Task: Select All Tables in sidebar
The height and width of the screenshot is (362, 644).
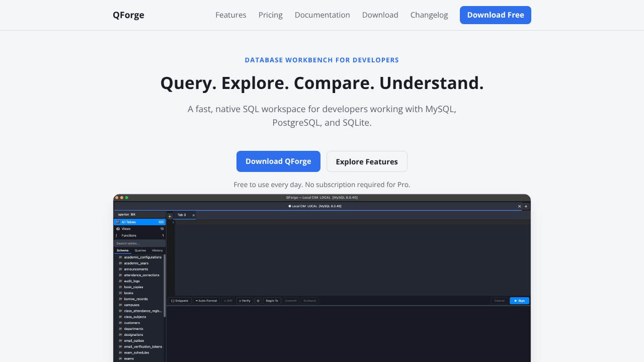Action: 140,222
